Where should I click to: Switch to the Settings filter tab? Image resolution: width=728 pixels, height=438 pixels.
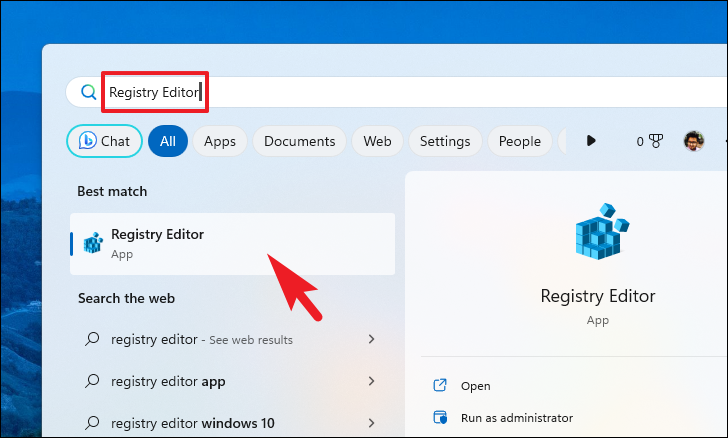click(x=445, y=141)
